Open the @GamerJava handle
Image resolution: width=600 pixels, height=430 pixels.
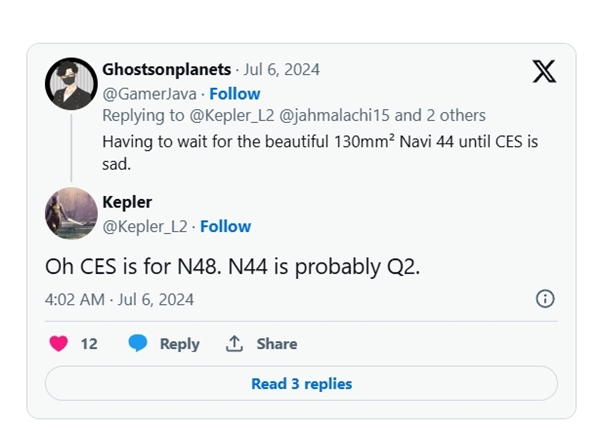140,93
